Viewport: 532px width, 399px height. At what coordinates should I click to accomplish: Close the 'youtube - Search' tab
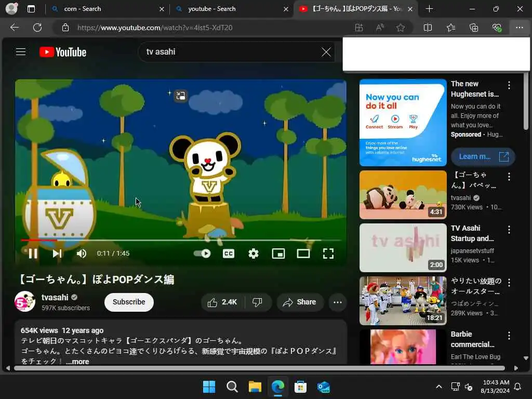[x=286, y=9]
